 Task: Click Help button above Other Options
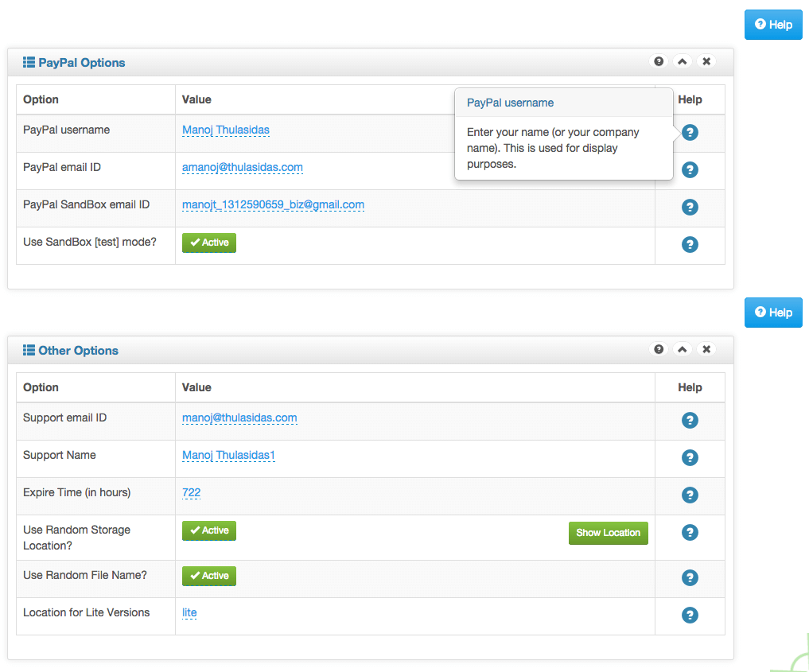pos(773,312)
